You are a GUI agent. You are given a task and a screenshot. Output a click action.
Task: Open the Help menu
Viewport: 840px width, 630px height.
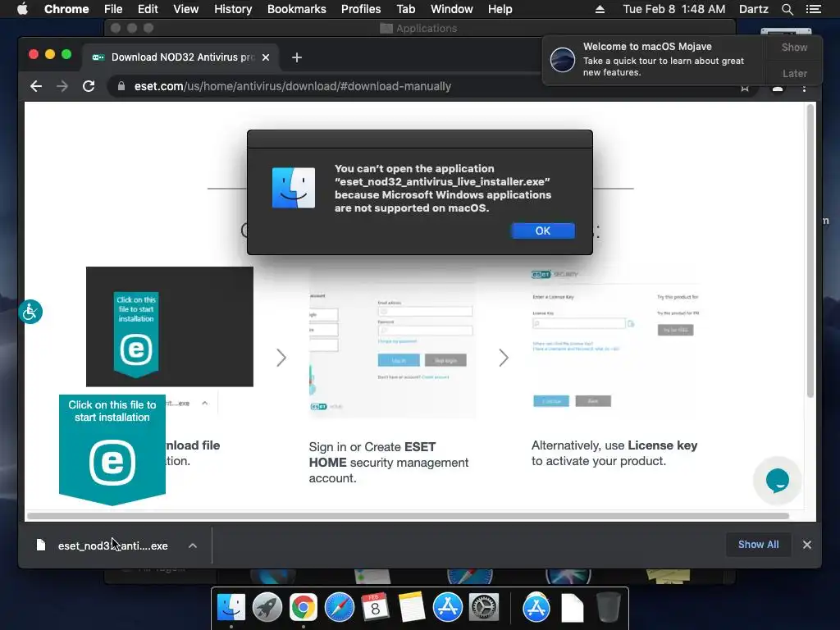pyautogui.click(x=500, y=9)
